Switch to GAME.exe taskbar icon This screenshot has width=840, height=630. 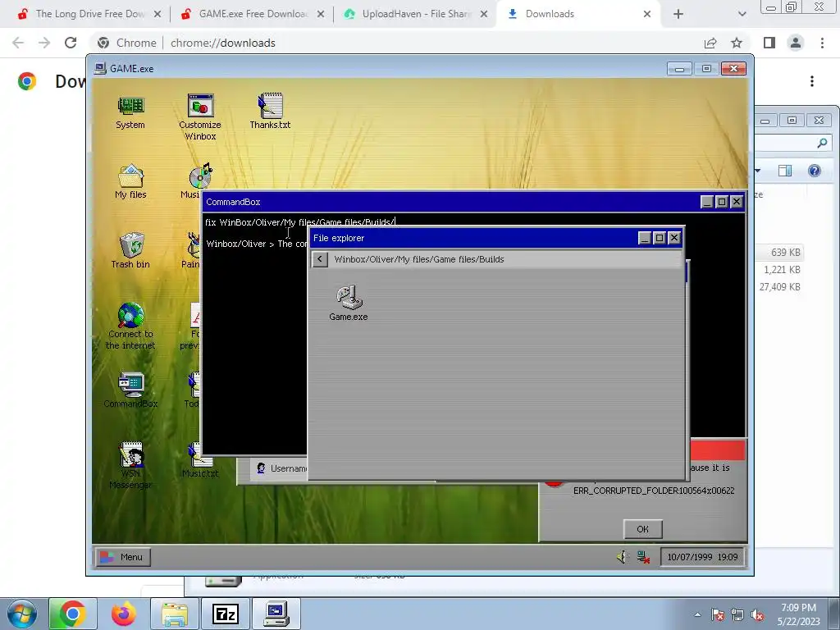click(276, 614)
